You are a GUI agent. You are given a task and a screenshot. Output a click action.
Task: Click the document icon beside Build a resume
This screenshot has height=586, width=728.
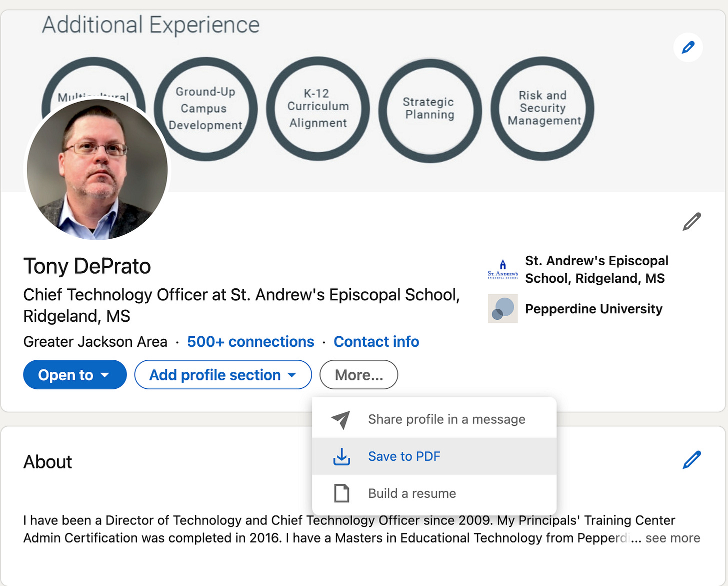click(x=341, y=493)
